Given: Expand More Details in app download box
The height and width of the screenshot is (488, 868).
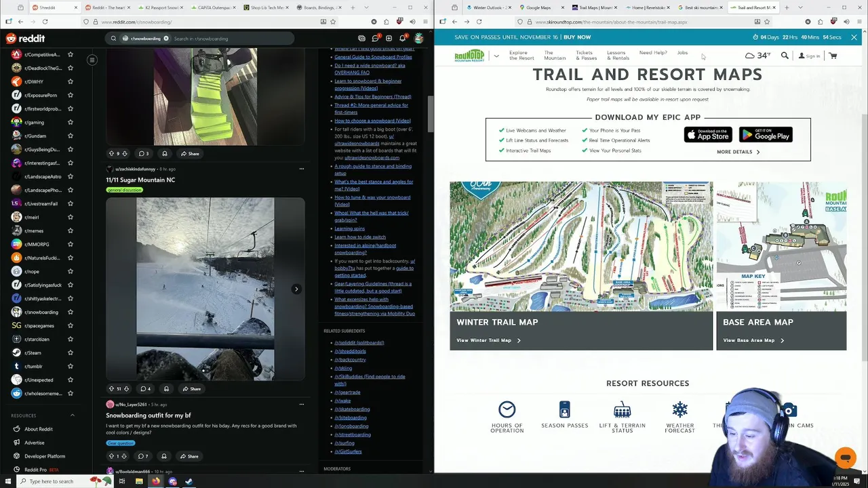Looking at the screenshot, I should [x=738, y=152].
